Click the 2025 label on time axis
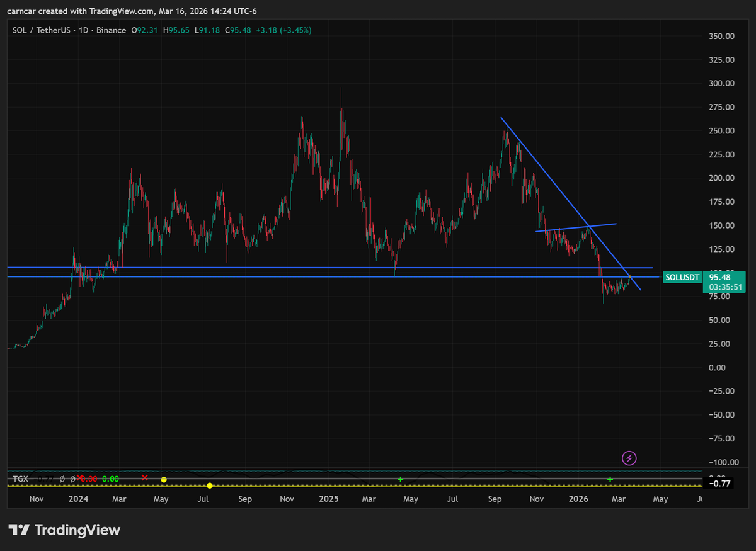Image resolution: width=756 pixels, height=551 pixels. 329,499
